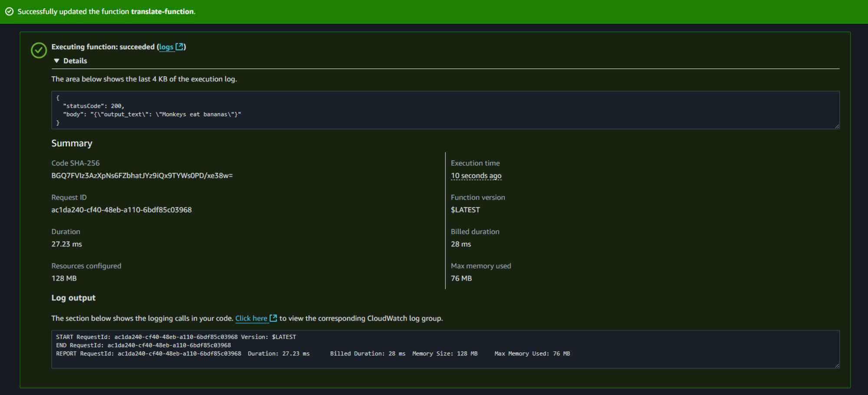Viewport: 868px width, 395px height.
Task: Click the Summary heading
Action: [x=72, y=143]
